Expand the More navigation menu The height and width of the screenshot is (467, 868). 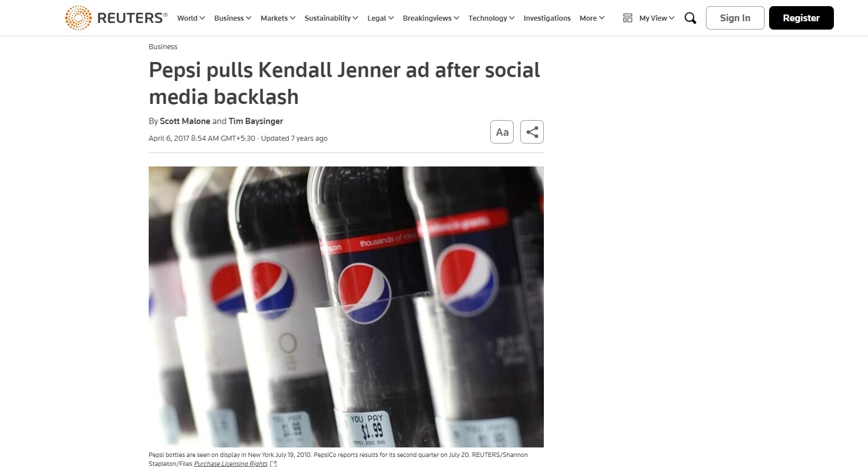[x=592, y=18]
